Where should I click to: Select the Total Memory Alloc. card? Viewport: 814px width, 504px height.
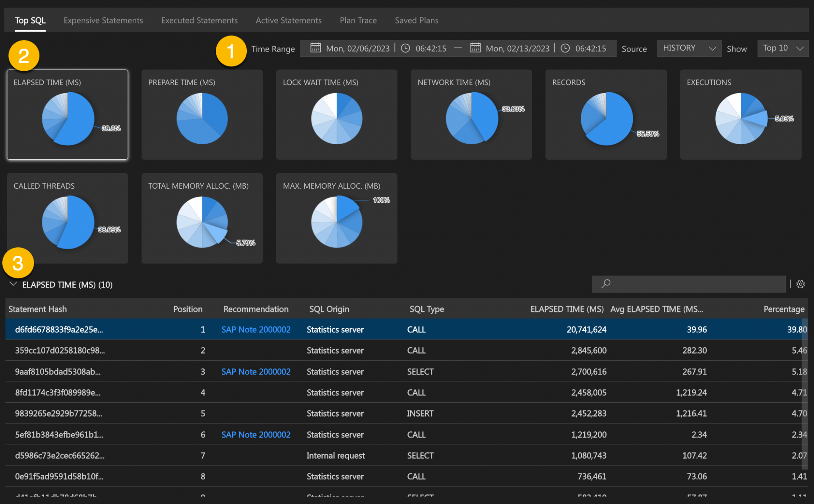[202, 218]
